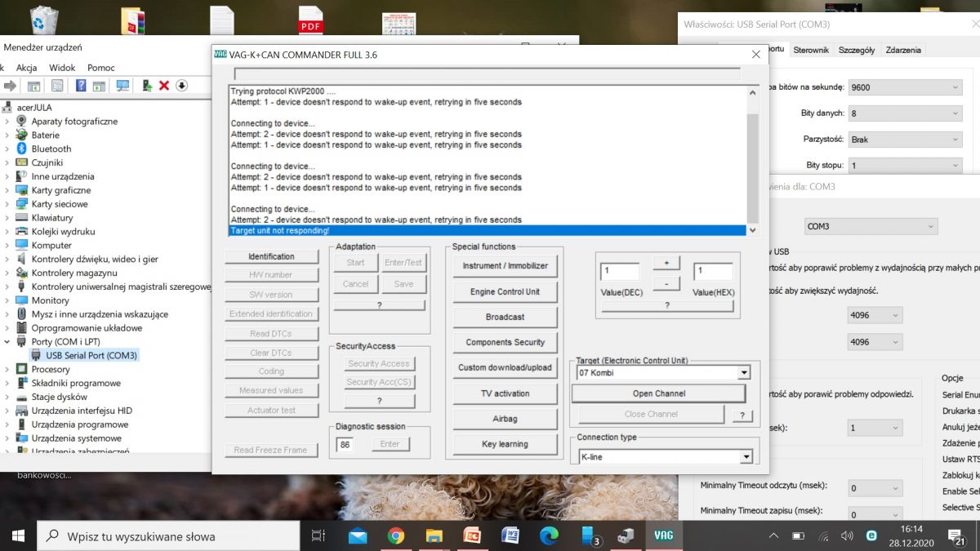Click the Airbag button

(505, 419)
